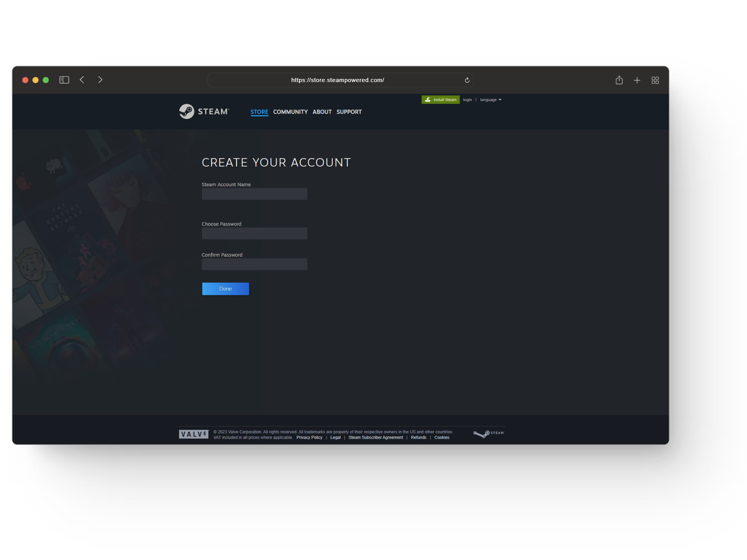Show tab overview grid icon
The image size is (747, 560).
click(x=655, y=80)
